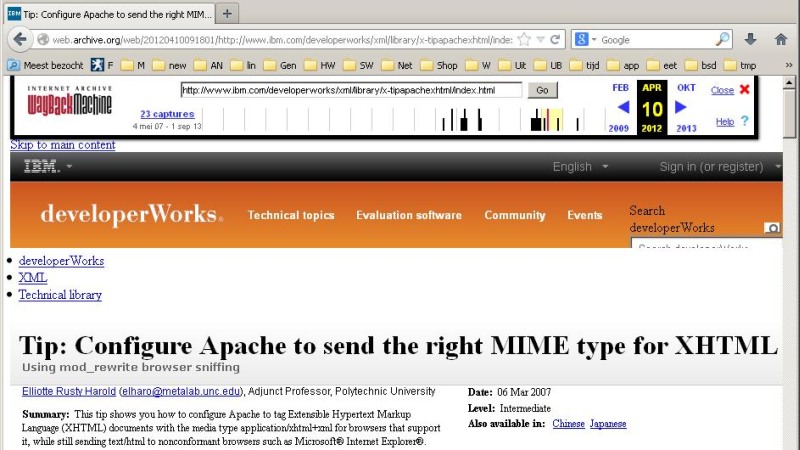Open the English language dropdown

click(580, 166)
